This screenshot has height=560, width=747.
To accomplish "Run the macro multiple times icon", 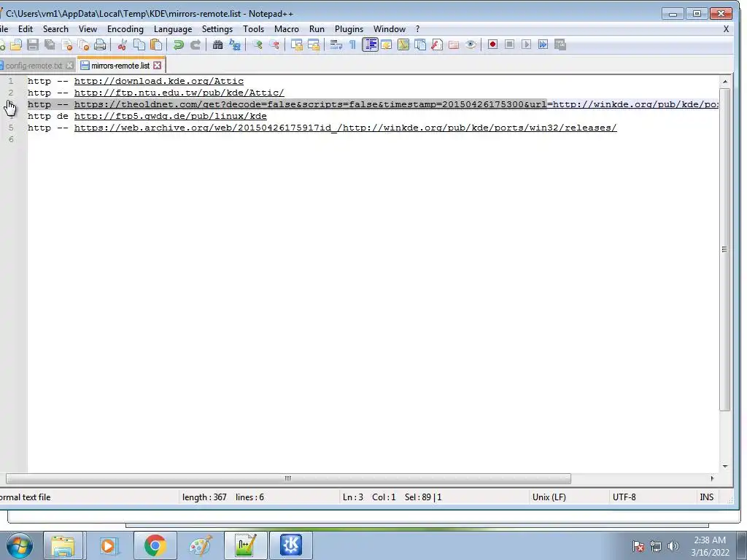I will point(543,44).
